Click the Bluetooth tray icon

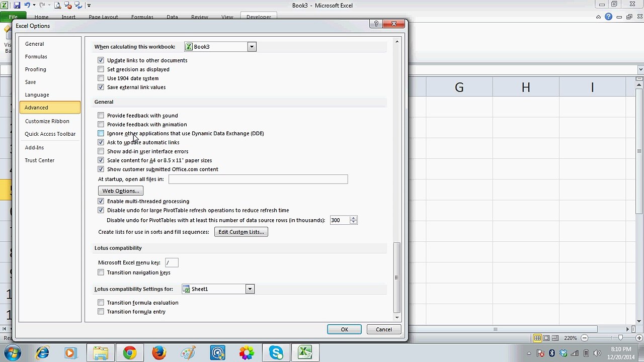(552, 353)
